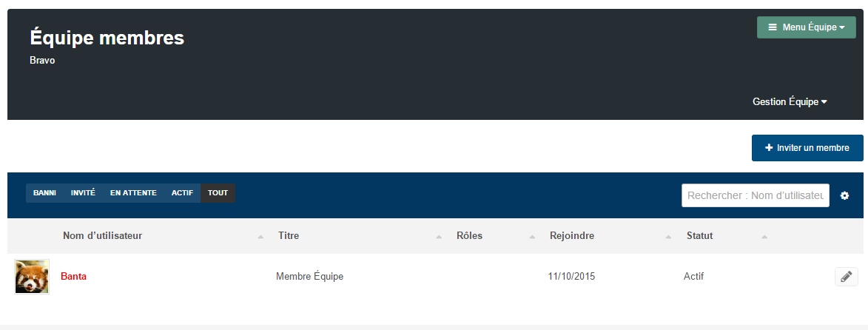This screenshot has height=330, width=868.
Task: Sort by Rôles column arrow icon
Action: click(532, 237)
